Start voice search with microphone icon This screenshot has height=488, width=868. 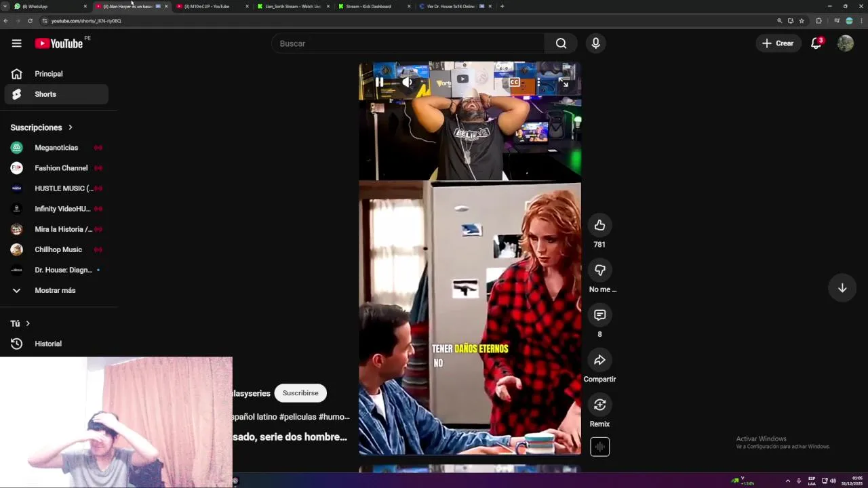coord(595,43)
